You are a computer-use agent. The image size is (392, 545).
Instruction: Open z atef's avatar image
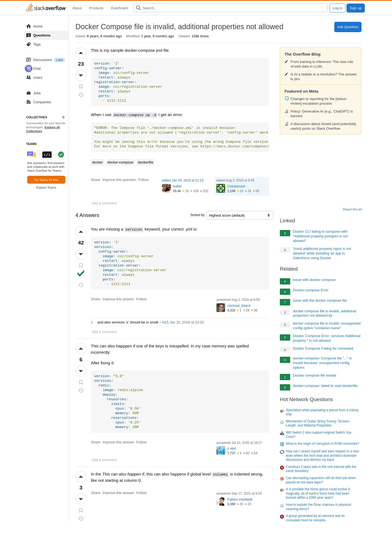(x=221, y=450)
